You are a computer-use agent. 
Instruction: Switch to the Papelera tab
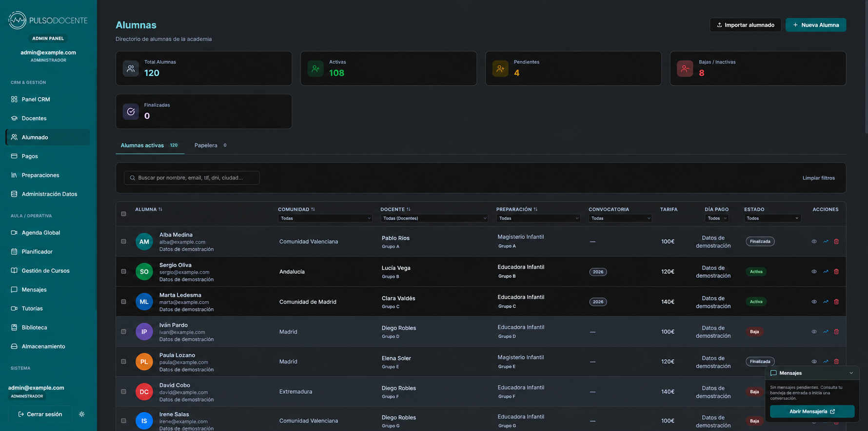click(211, 145)
